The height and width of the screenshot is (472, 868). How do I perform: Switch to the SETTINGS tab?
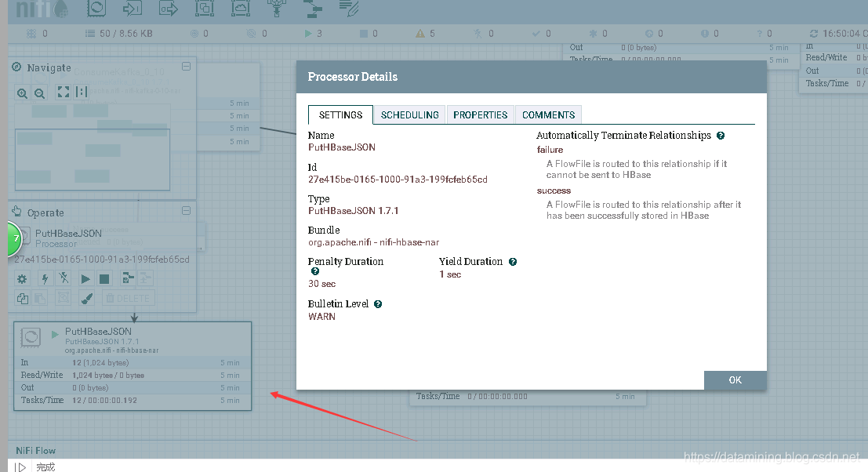click(x=340, y=115)
